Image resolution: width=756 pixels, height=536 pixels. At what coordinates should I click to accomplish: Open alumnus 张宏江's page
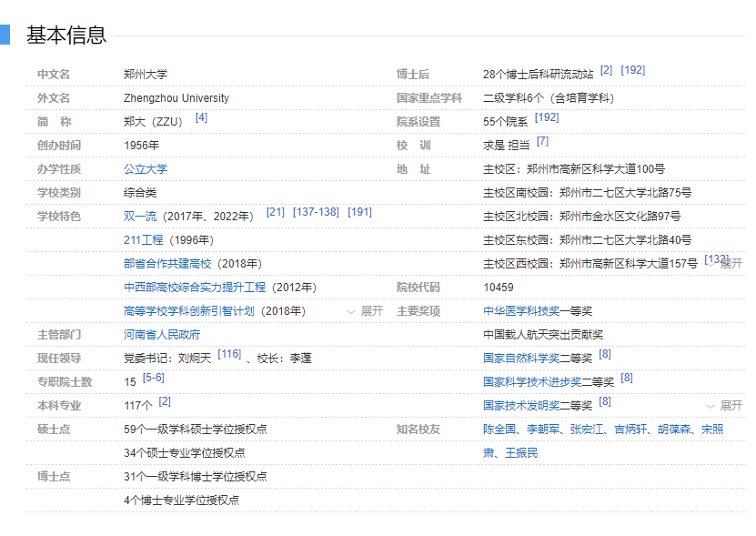(587, 430)
